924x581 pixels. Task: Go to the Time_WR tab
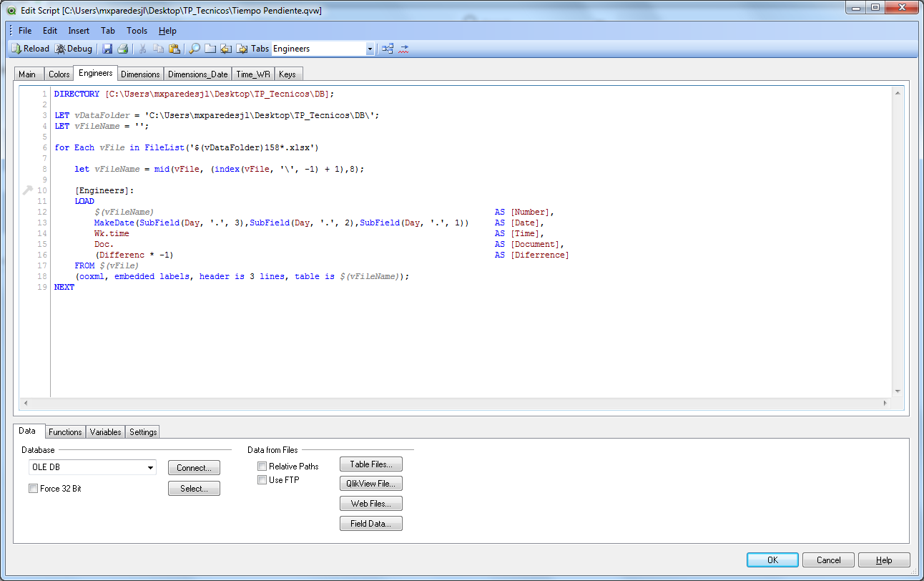254,74
